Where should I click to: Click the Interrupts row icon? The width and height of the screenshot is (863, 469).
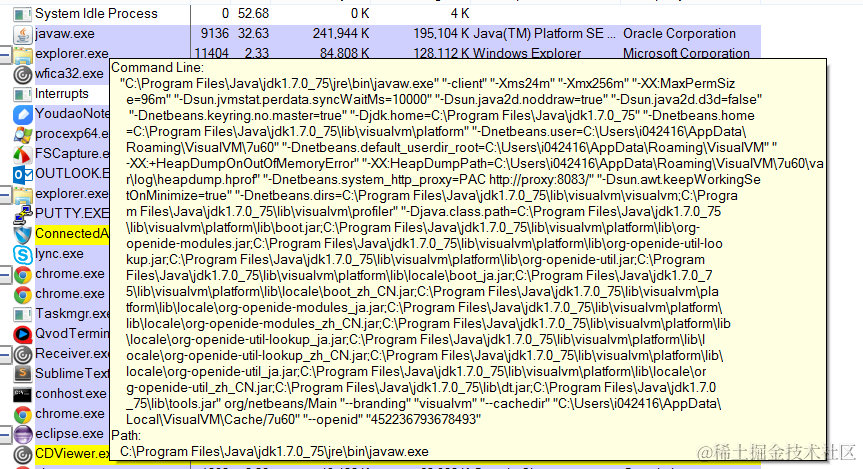(x=23, y=94)
